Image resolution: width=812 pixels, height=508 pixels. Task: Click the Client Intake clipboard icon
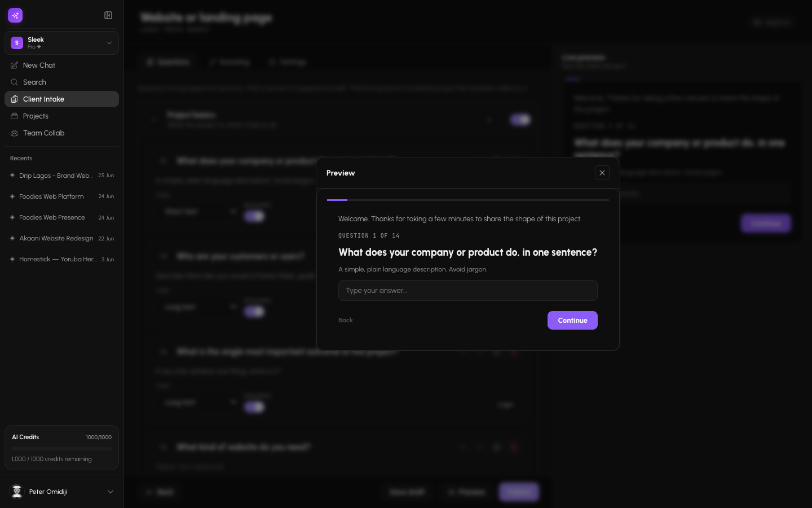15,99
